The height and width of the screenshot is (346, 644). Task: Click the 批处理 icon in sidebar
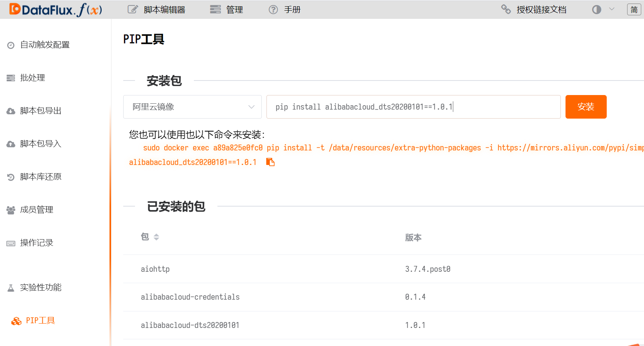(x=11, y=78)
